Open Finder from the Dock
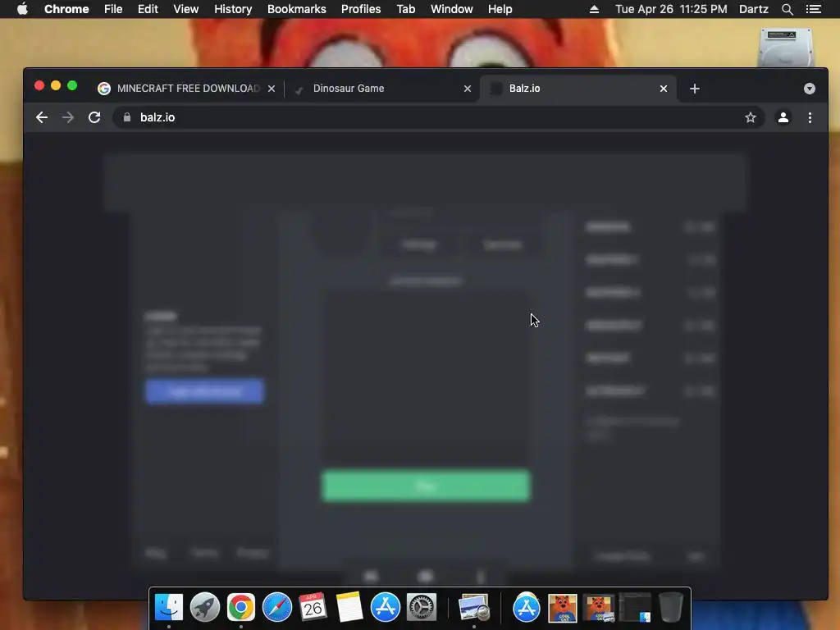 [x=169, y=607]
